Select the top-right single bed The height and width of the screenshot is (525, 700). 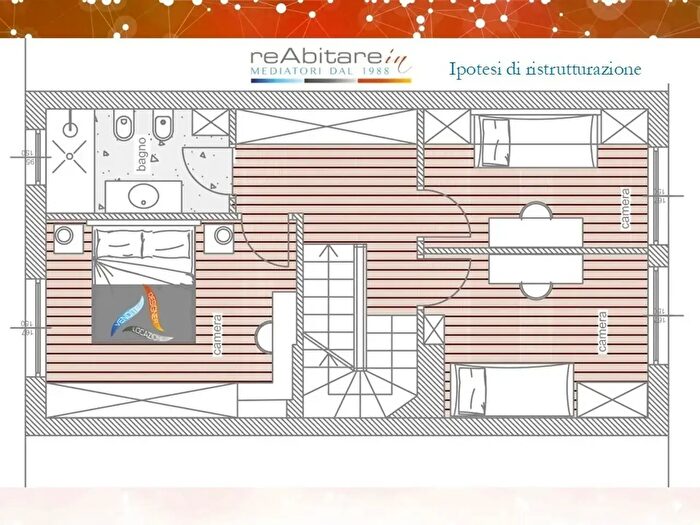pos(535,141)
